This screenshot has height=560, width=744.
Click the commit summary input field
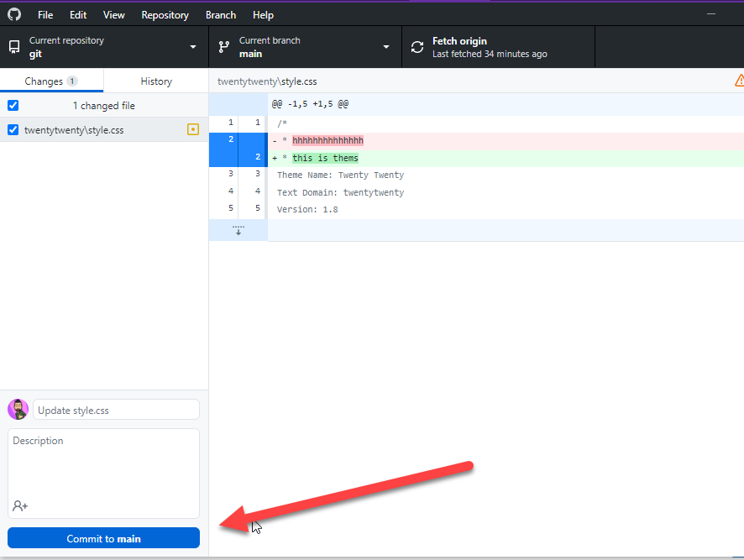pos(116,411)
